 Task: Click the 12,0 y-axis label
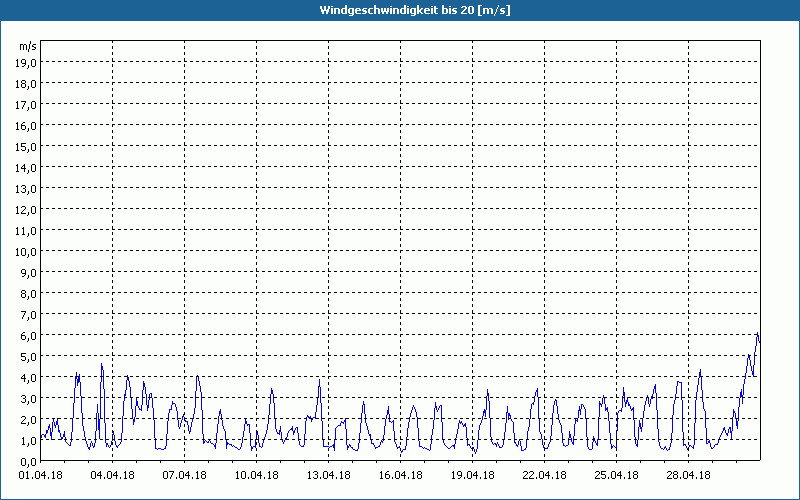[x=27, y=210]
